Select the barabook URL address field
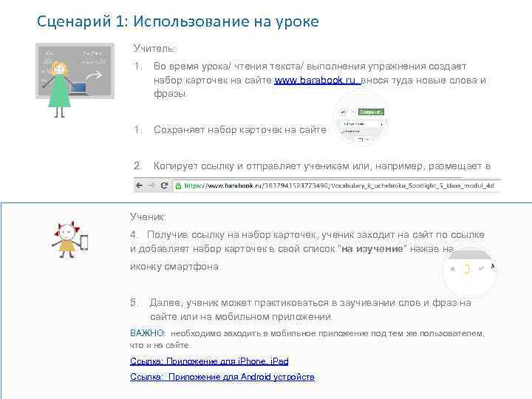 pyautogui.click(x=336, y=185)
